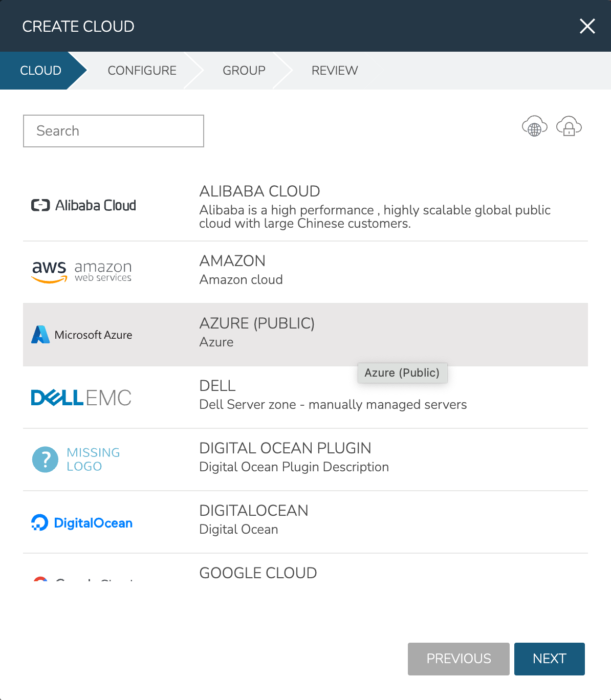Click the Alibaba high performance description text
The height and width of the screenshot is (700, 611).
(x=375, y=217)
